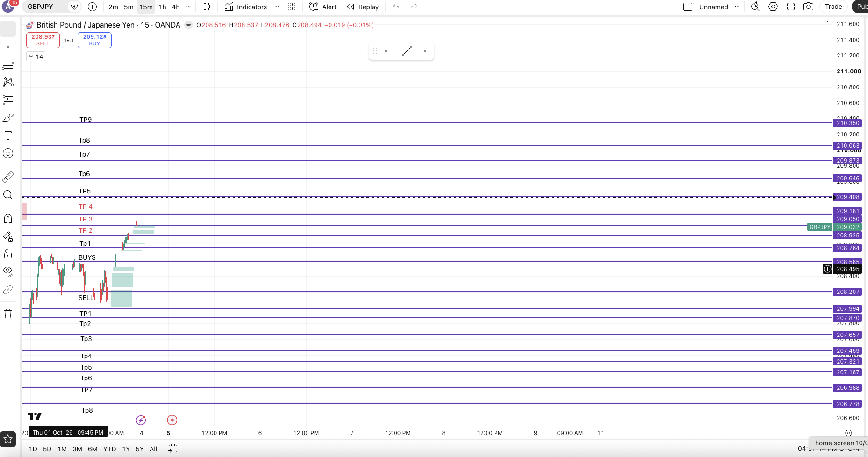This screenshot has width=868, height=457.
Task: Undo the last chart action
Action: pyautogui.click(x=396, y=7)
